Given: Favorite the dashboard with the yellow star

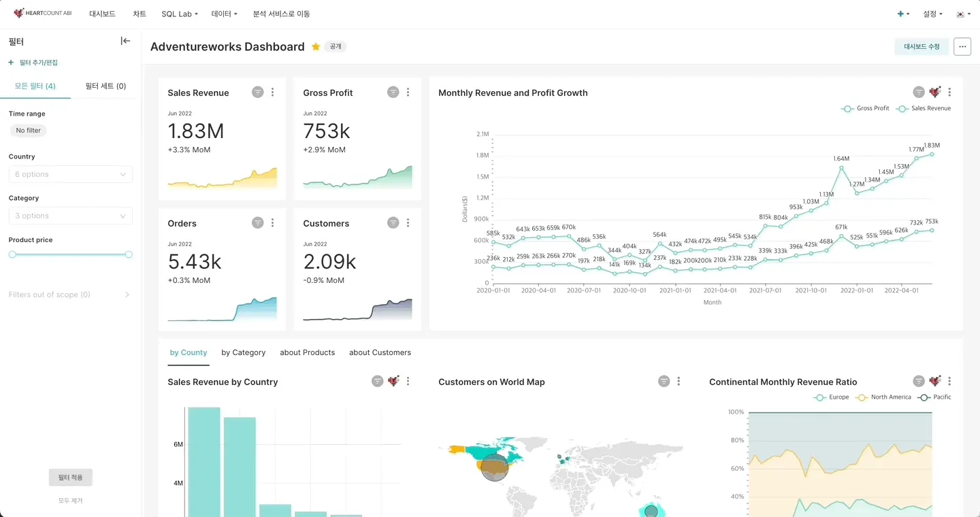Looking at the screenshot, I should point(316,46).
